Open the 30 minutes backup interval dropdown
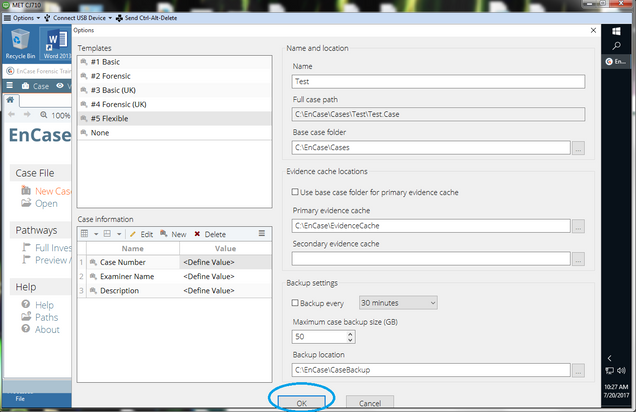The height and width of the screenshot is (412, 636). click(x=398, y=302)
